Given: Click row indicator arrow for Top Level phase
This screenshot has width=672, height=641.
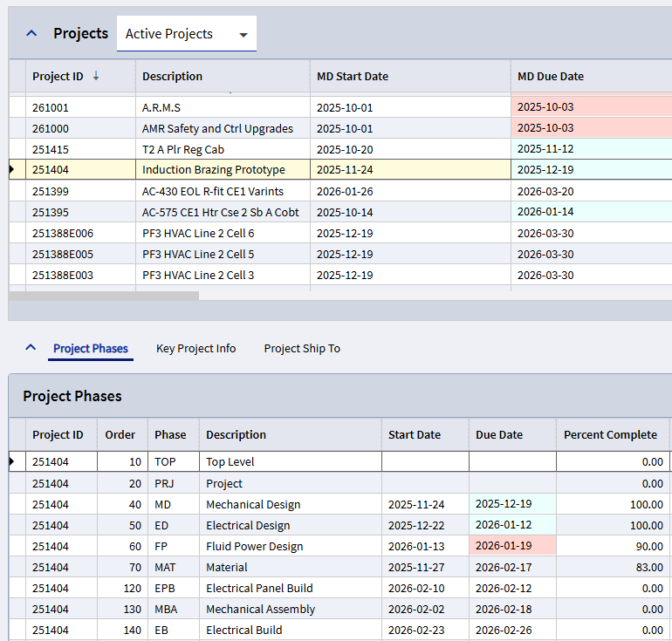Looking at the screenshot, I should point(12,461).
